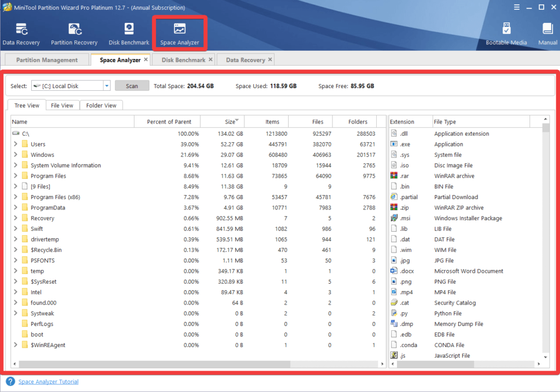Open the Data Recovery tool
This screenshot has height=392, width=560.
(x=21, y=34)
